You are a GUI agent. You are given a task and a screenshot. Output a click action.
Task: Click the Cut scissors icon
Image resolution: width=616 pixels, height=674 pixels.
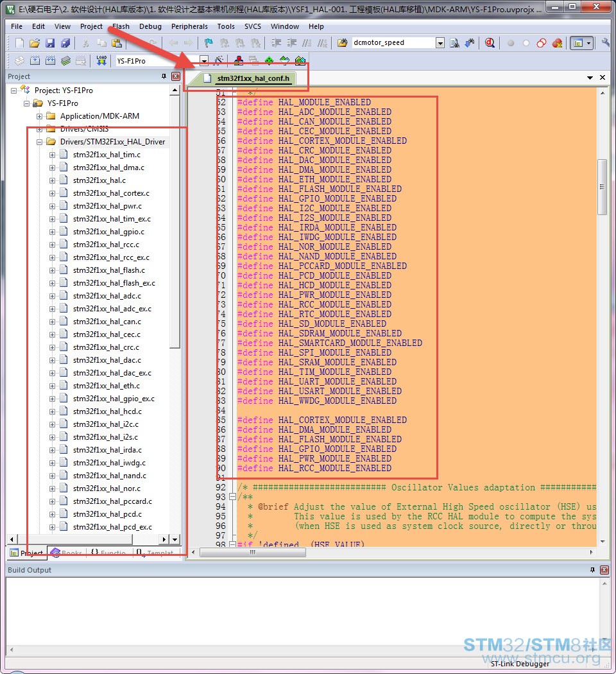coord(86,43)
